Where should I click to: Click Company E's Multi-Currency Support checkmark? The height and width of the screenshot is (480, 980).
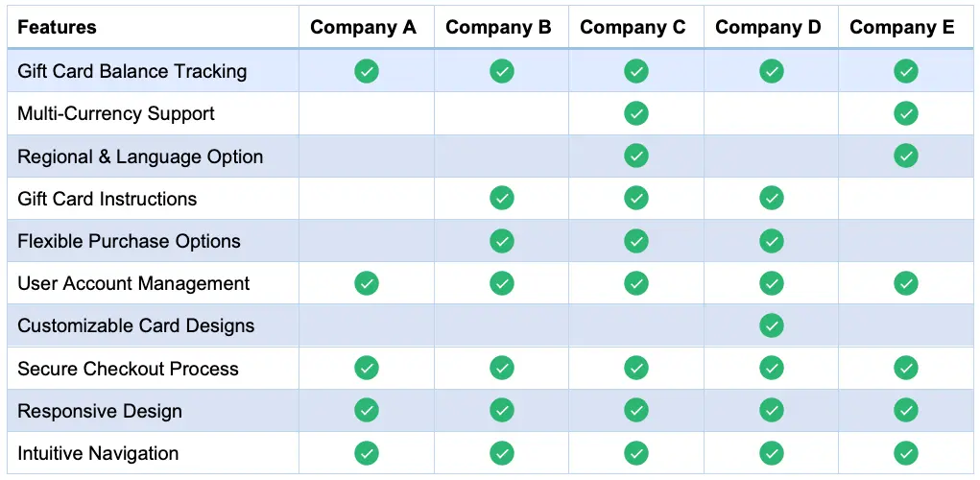[905, 113]
